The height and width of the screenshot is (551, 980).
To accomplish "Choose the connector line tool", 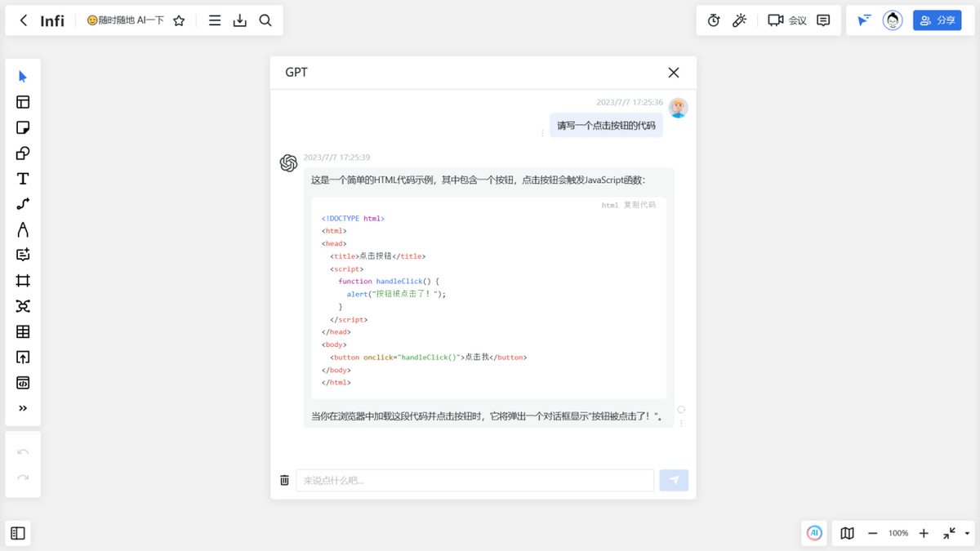I will pos(22,204).
